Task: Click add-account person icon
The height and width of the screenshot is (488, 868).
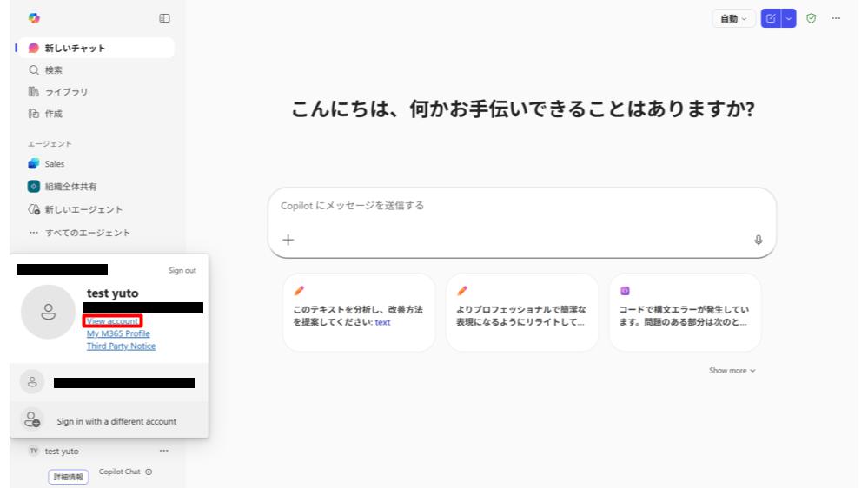Action: click(32, 419)
